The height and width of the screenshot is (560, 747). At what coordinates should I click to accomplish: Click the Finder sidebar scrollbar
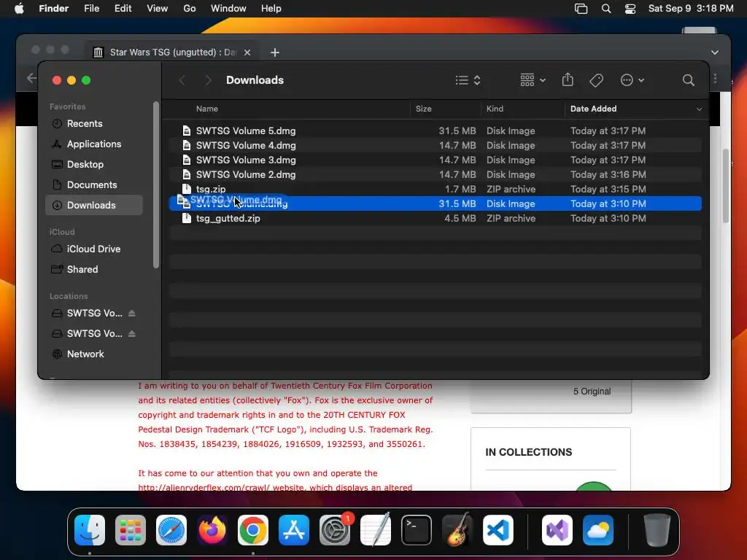click(156, 184)
